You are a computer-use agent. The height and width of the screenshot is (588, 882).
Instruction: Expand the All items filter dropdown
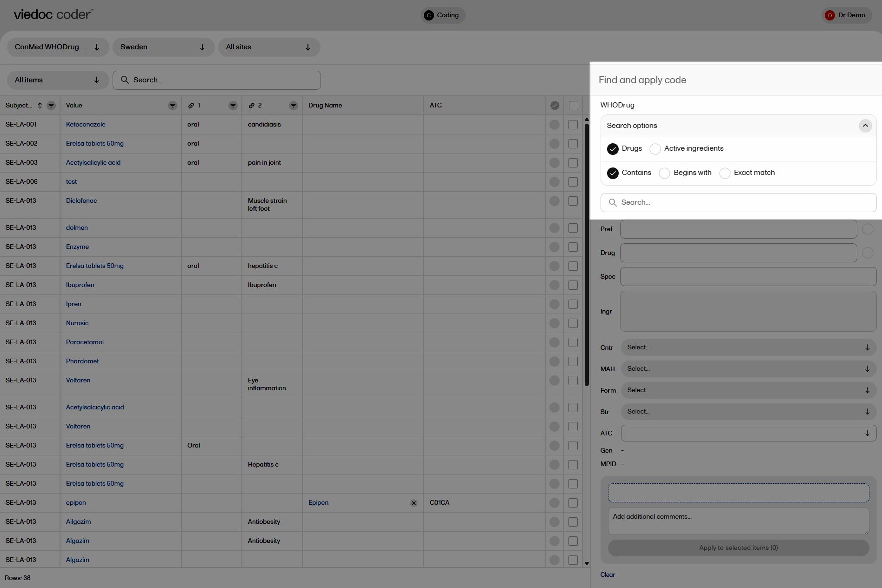[x=58, y=80]
